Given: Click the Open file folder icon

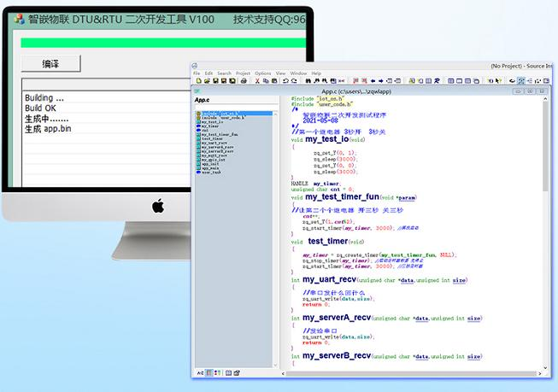Looking at the screenshot, I should tap(207, 81).
